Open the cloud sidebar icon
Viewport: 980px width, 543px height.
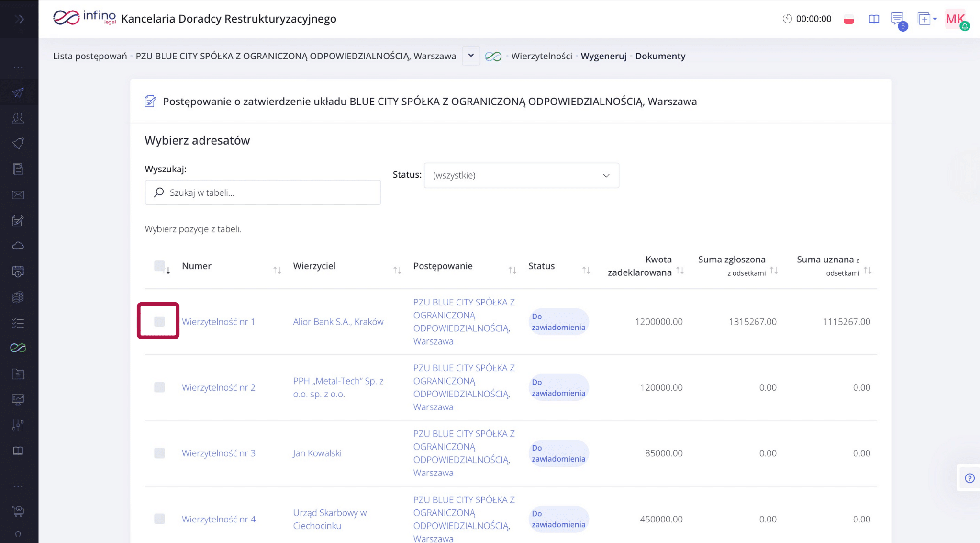point(18,246)
